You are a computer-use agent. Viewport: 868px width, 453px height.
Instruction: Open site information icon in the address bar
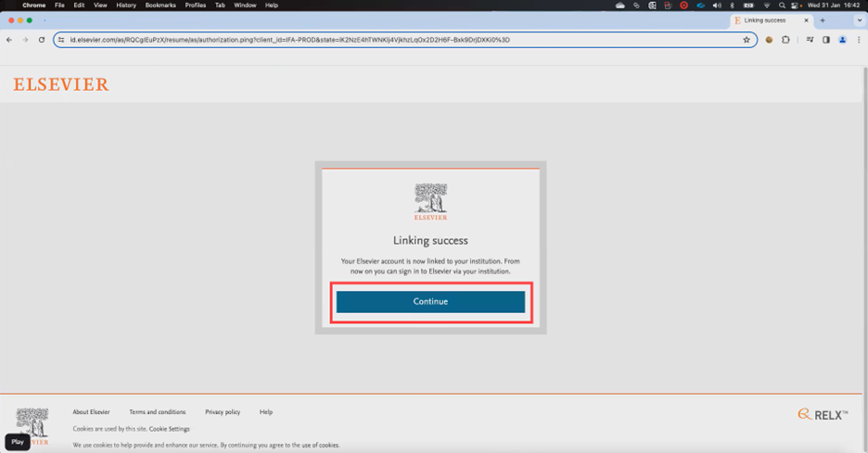(x=61, y=40)
